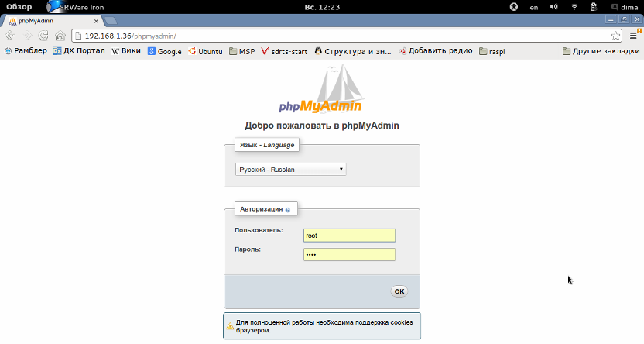Open the accessibility menu icon
644x344 pixels.
click(514, 6)
